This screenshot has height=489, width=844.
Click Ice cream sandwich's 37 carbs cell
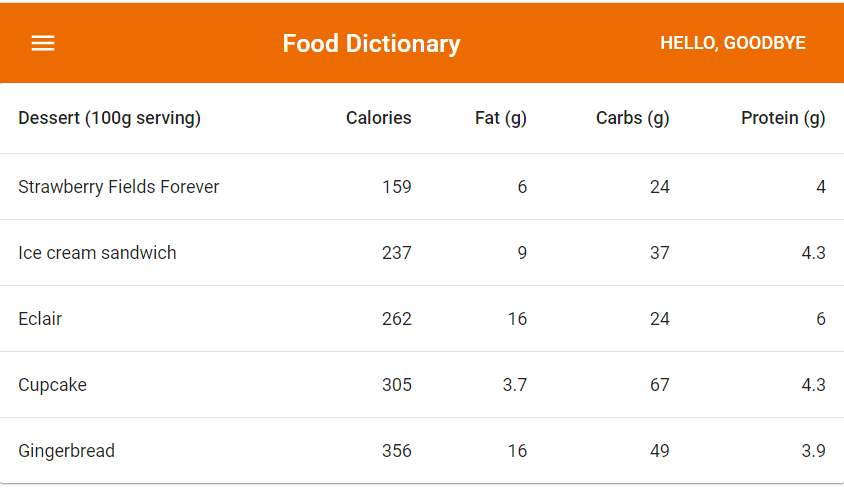point(659,253)
